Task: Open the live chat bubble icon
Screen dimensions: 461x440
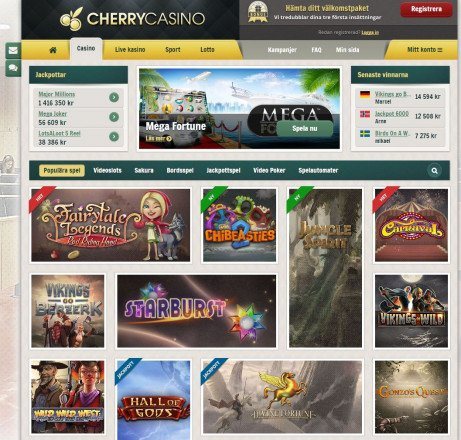Action: coord(13,68)
